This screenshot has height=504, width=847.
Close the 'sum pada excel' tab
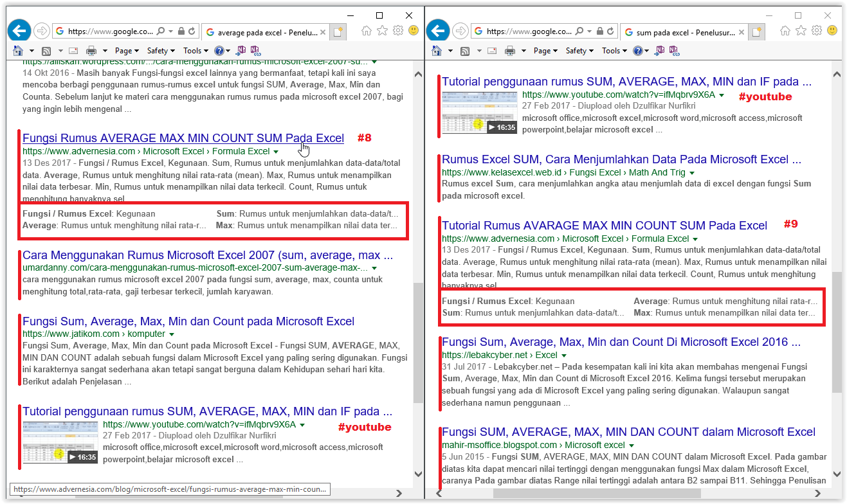pos(742,32)
